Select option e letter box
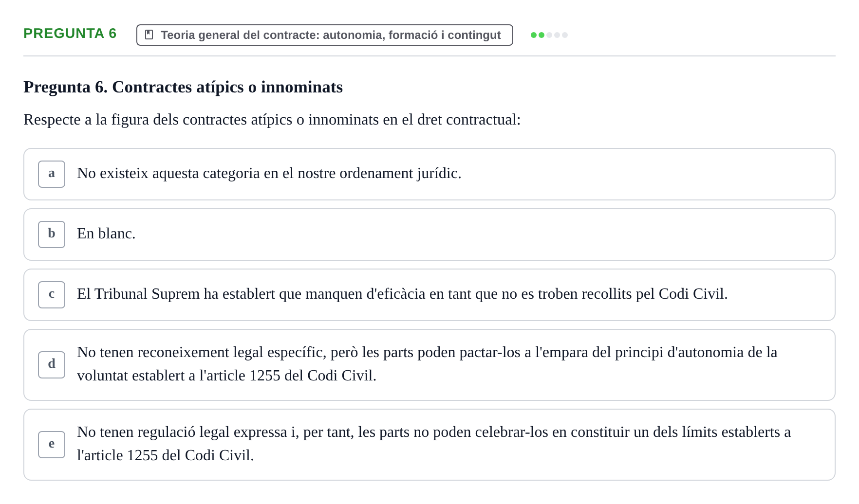This screenshot has width=859, height=504. click(52, 445)
